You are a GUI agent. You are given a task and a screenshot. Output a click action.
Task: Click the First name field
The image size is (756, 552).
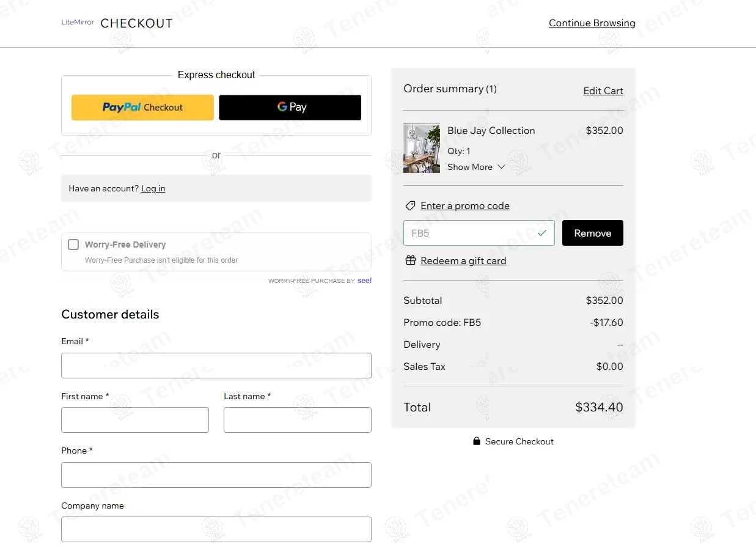135,420
